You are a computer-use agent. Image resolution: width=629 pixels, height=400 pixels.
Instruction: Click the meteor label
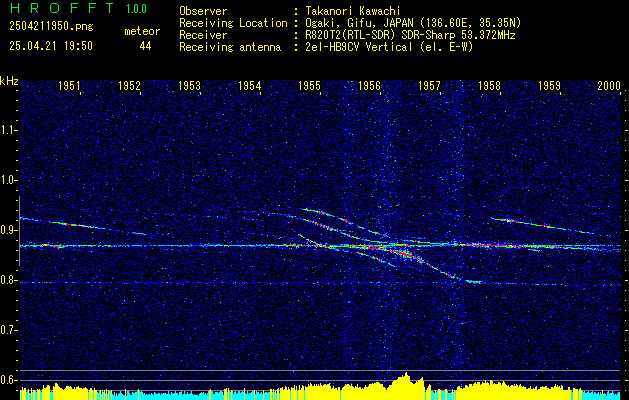(x=142, y=31)
